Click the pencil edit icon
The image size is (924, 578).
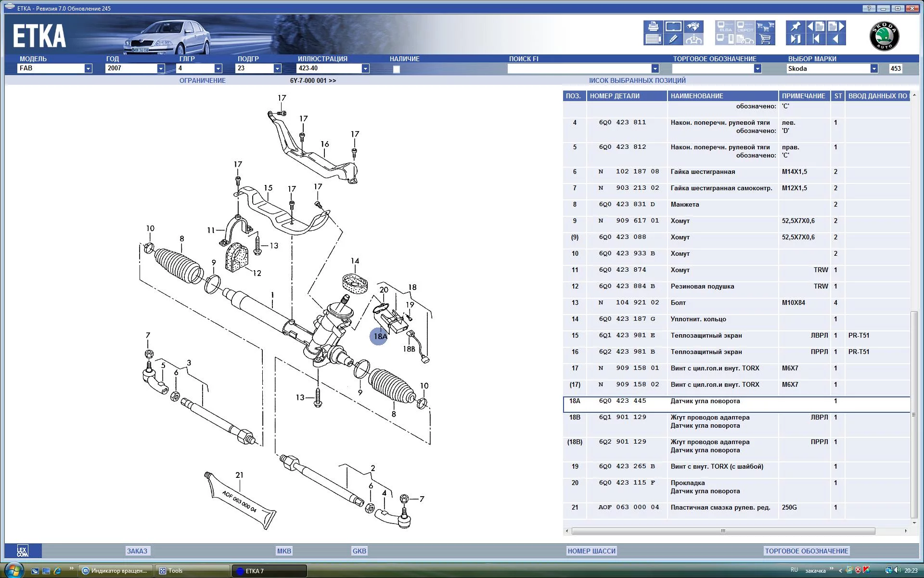[673, 39]
